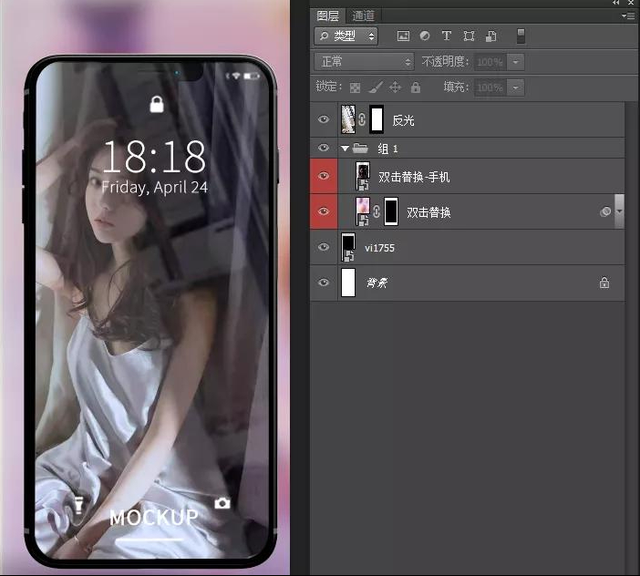Viewport: 640px width, 576px height.
Task: Open the 类型 filter type dropdown
Action: (346, 36)
